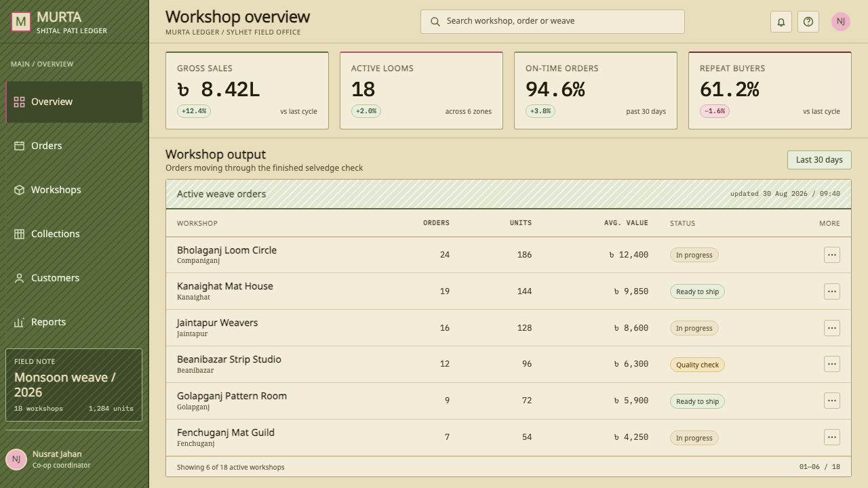868x488 pixels.
Task: Click the Workshop column header
Action: 197,223
